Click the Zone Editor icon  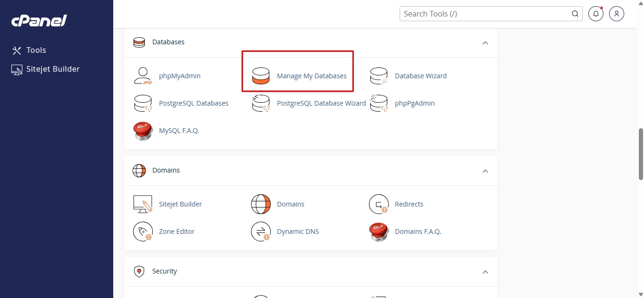coord(143,232)
